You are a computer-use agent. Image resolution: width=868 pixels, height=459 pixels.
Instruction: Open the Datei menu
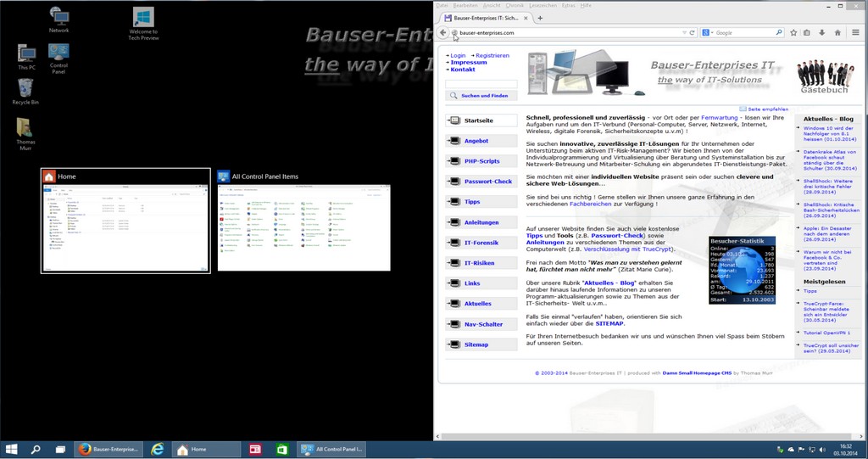[x=442, y=6]
